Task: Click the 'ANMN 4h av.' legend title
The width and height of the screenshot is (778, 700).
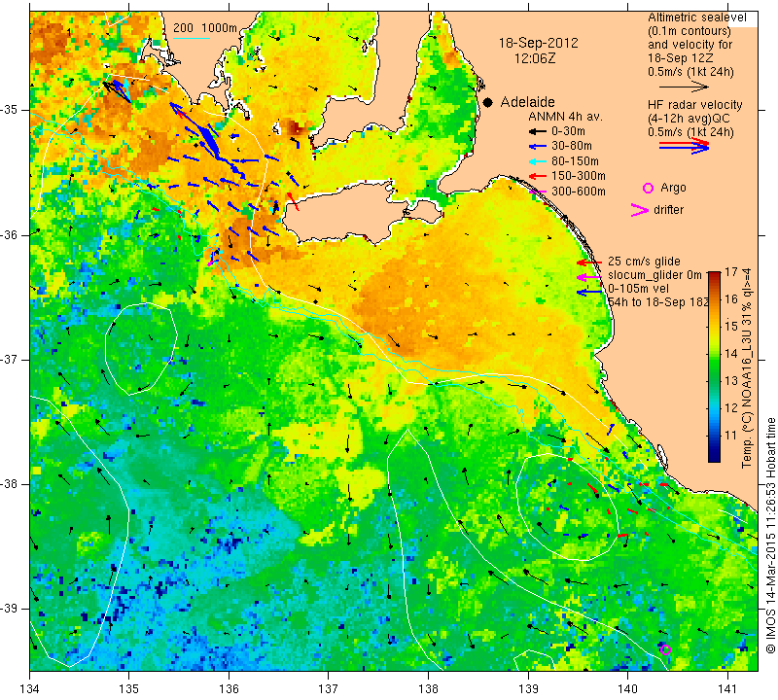Action: [565, 117]
